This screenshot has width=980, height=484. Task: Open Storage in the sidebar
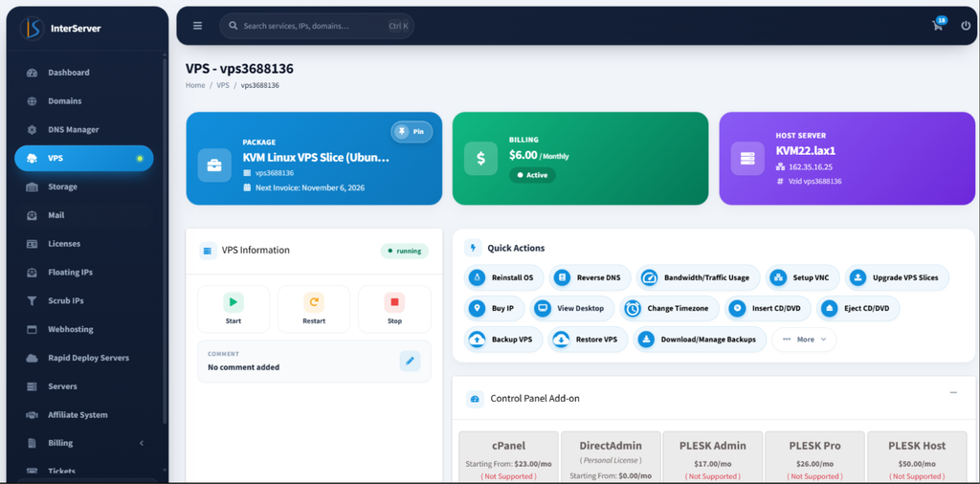tap(84, 187)
